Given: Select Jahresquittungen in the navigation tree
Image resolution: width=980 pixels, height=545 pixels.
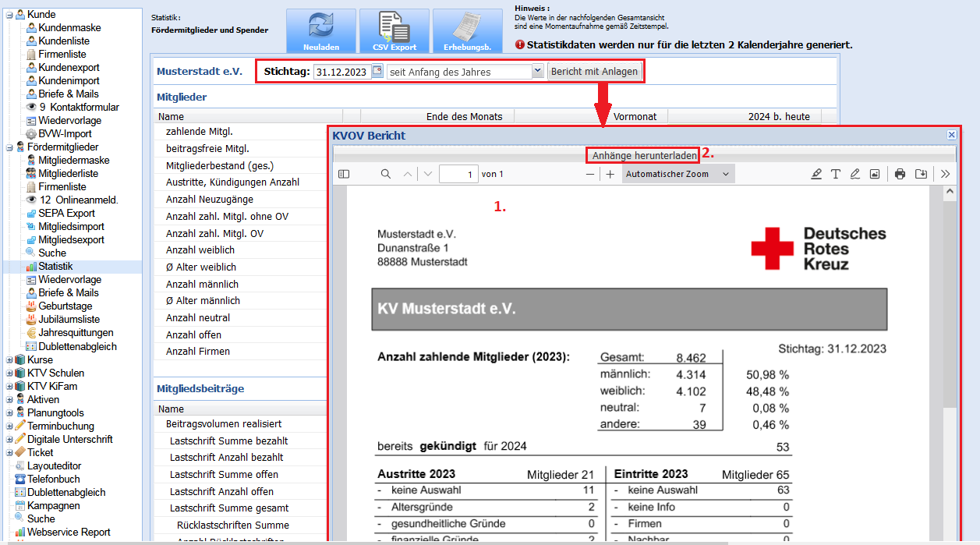Looking at the screenshot, I should click(76, 333).
